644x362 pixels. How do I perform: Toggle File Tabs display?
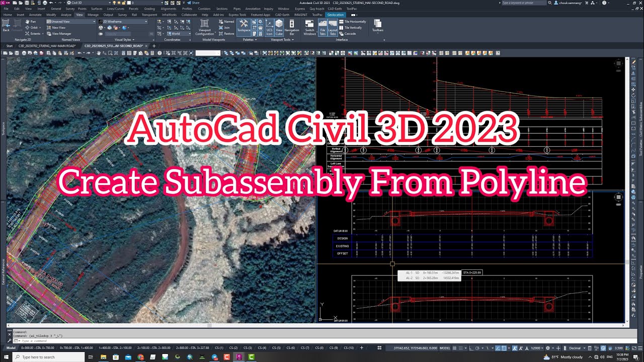[323, 27]
